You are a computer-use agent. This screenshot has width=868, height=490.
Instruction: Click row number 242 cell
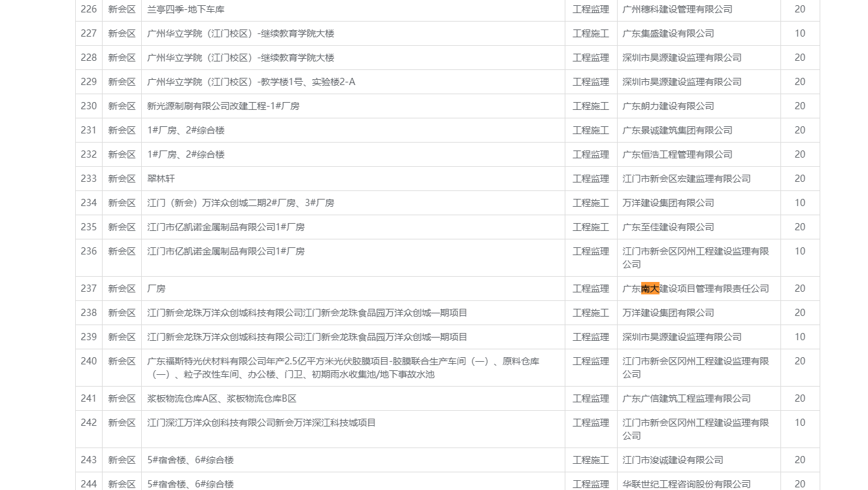(x=89, y=429)
